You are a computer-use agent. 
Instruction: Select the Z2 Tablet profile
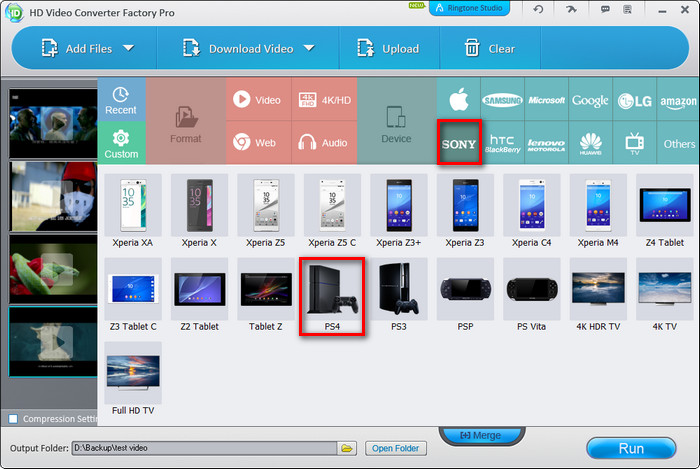(199, 295)
